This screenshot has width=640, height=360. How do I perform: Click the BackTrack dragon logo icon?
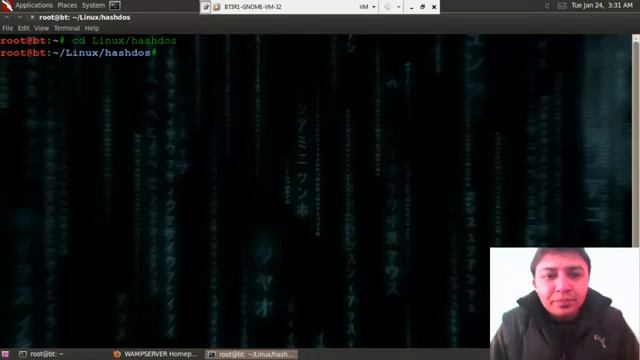(7, 5)
